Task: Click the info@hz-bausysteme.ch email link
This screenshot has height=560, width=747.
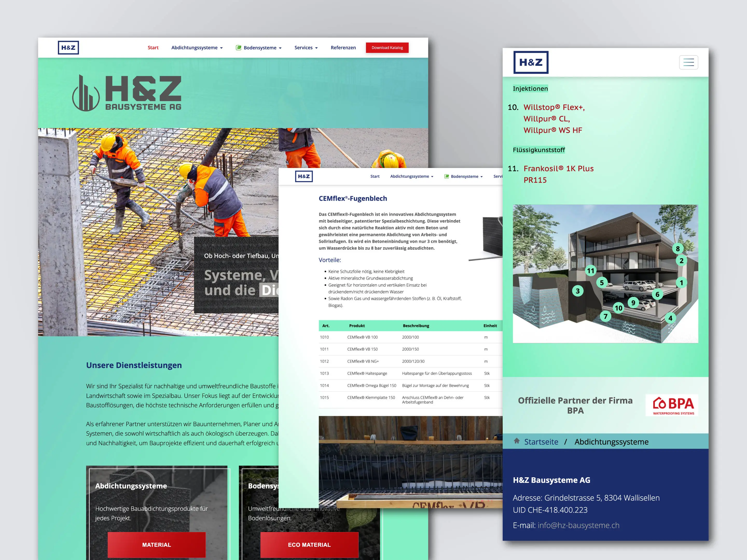Action: pyautogui.click(x=578, y=525)
